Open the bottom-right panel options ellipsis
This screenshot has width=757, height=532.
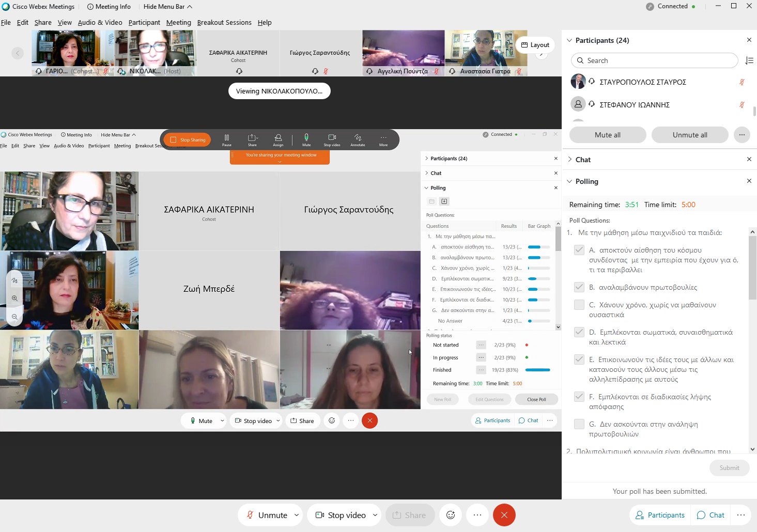(740, 515)
